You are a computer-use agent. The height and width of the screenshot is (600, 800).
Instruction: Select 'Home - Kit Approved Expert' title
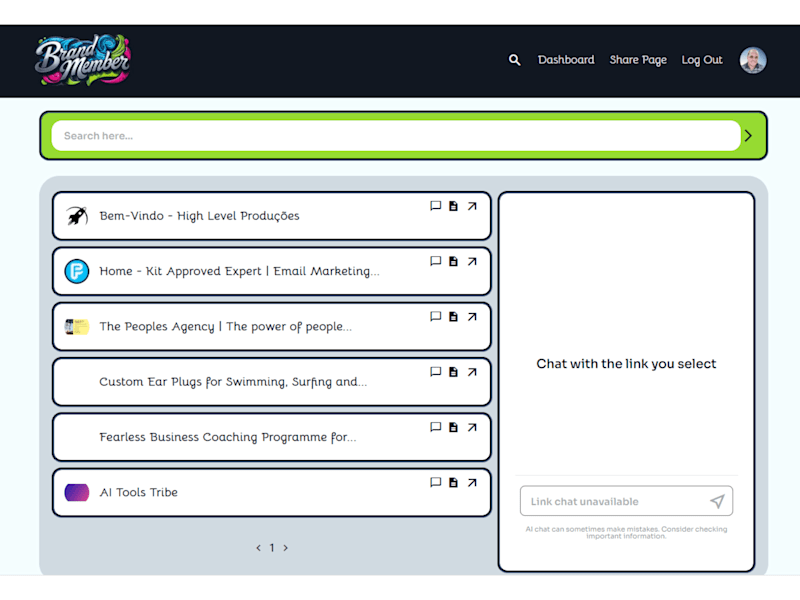(239, 271)
